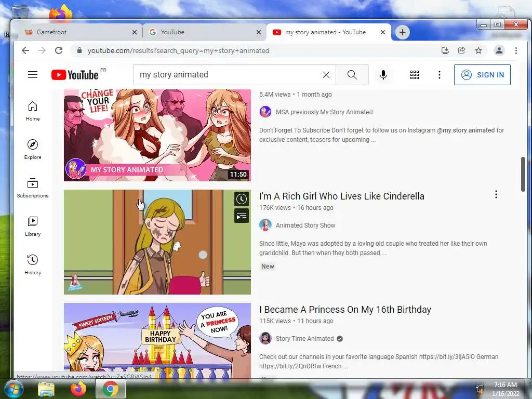
Task: Open Story Time Animated channel avatar
Action: 265,338
